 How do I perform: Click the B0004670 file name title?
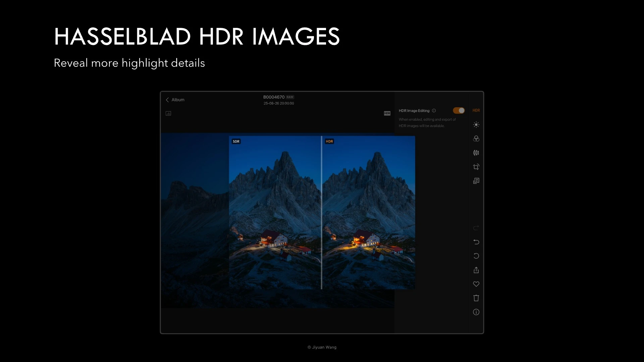coord(274,97)
